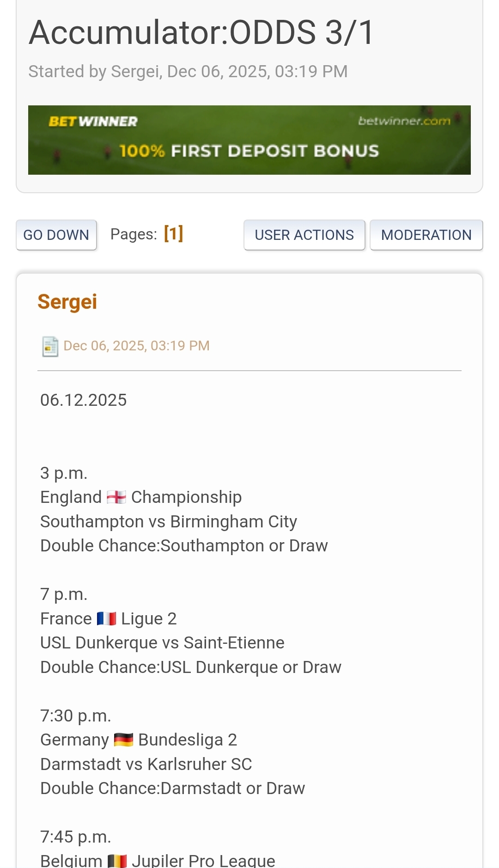Click the post document icon beside the date

click(x=50, y=346)
